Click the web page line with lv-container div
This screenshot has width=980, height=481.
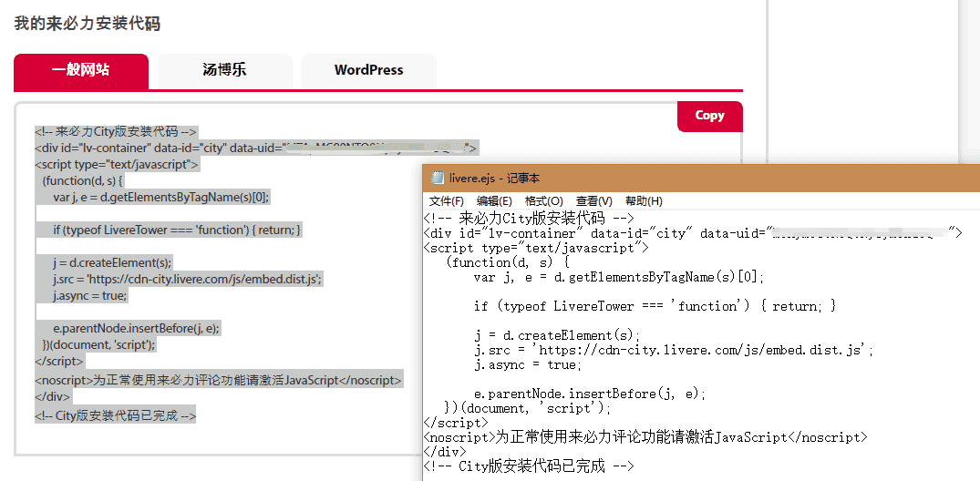256,148
